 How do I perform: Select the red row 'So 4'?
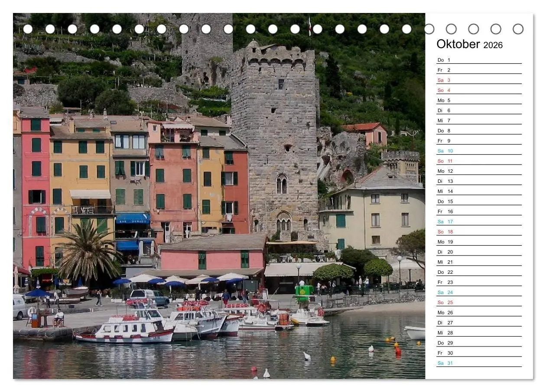479,90
